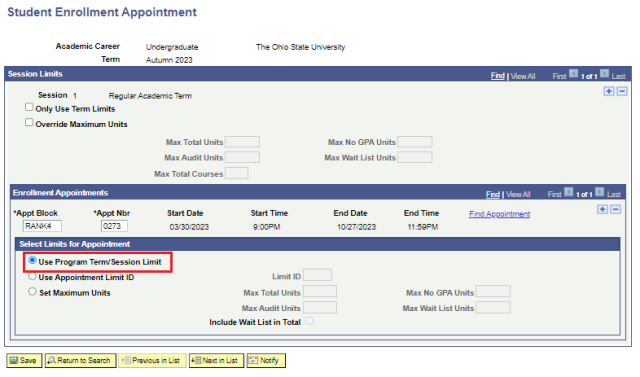Click appointment Max Wait List Units field
Viewport: 640px width, 377px height.
(x=493, y=308)
